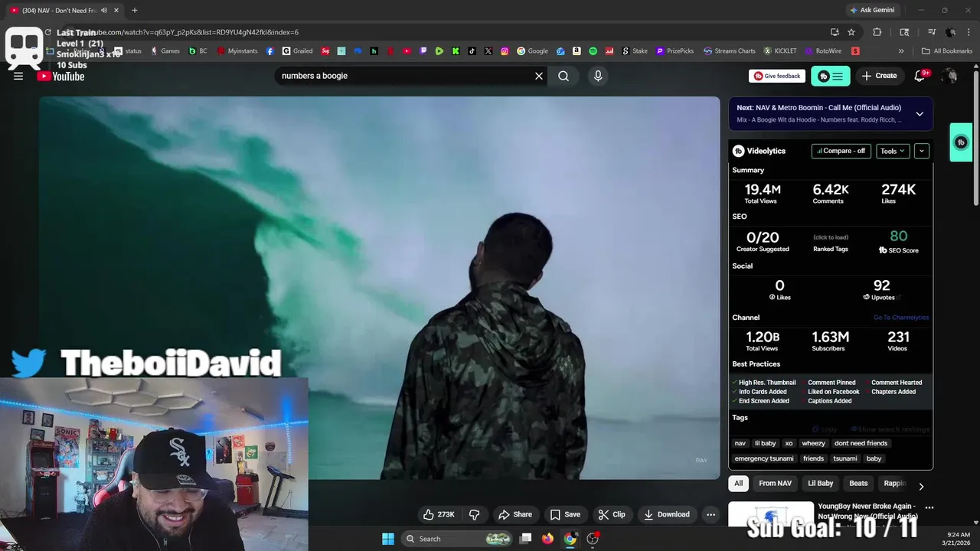Image resolution: width=980 pixels, height=551 pixels.
Task: Select the From NAV filter chip
Action: click(x=775, y=484)
